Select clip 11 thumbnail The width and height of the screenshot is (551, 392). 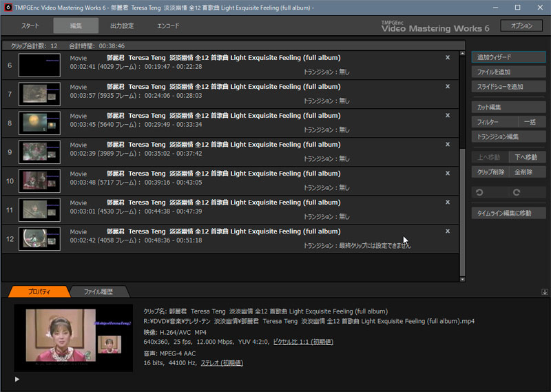click(39, 210)
